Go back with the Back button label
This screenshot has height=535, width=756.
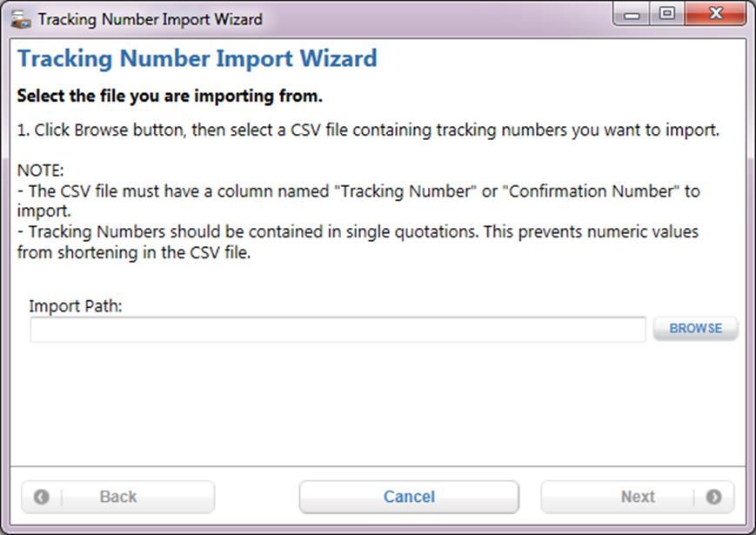point(118,497)
